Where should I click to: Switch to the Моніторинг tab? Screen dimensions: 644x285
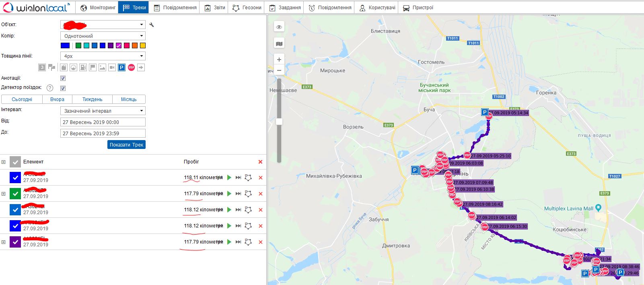pyautogui.click(x=98, y=8)
